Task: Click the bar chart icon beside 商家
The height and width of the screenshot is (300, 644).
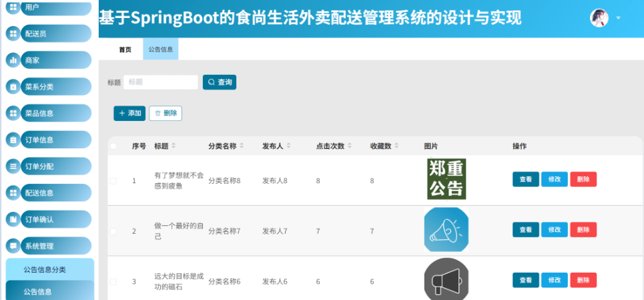Action: tap(13, 60)
